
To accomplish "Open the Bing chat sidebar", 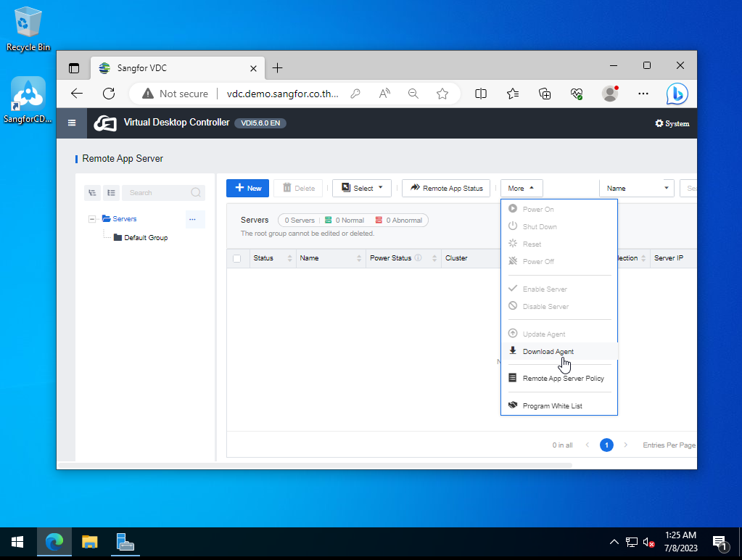I will [x=677, y=94].
